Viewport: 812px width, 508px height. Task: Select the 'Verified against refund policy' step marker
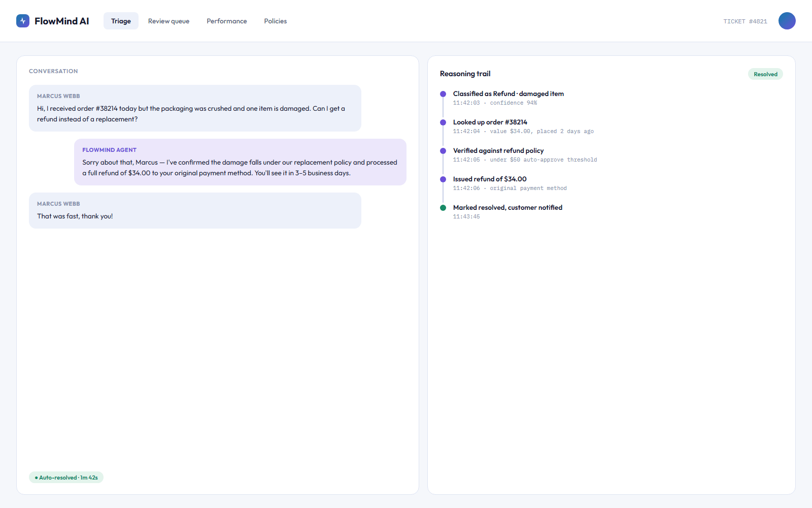click(443, 151)
